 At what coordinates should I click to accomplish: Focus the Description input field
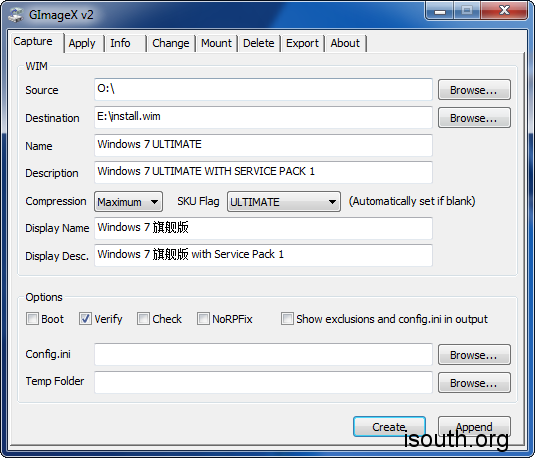pyautogui.click(x=263, y=172)
